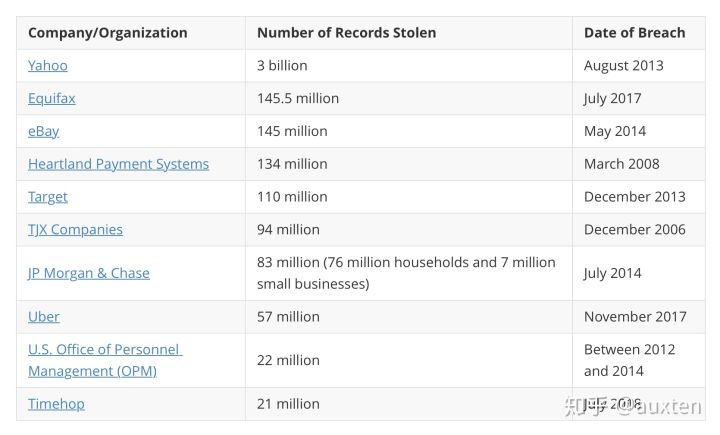Select the Date of Breach header
The width and height of the screenshot is (720, 435).
[x=635, y=33]
